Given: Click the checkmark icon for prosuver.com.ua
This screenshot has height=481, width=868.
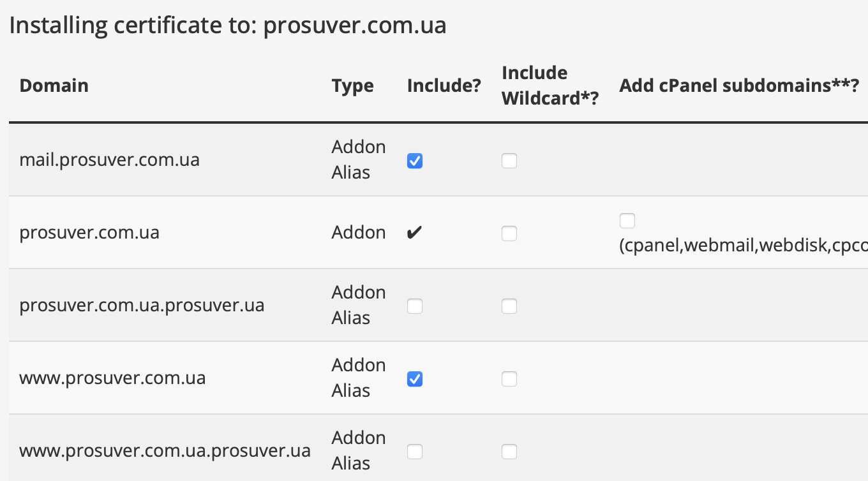Looking at the screenshot, I should (x=415, y=233).
